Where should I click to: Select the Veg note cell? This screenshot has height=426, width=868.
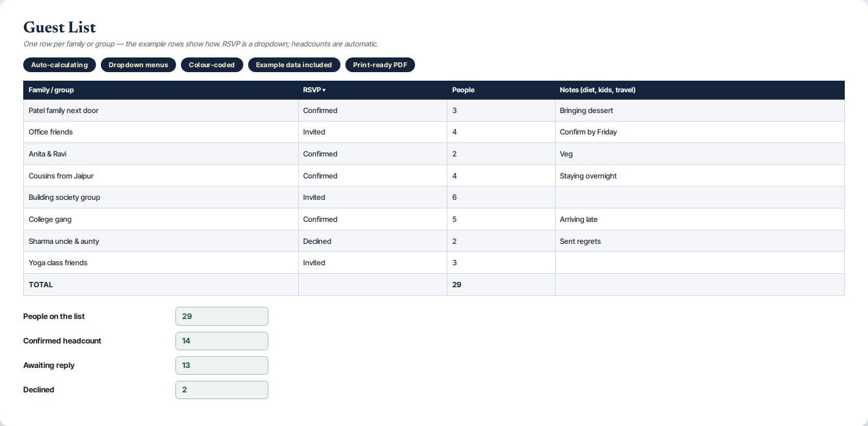tap(700, 154)
